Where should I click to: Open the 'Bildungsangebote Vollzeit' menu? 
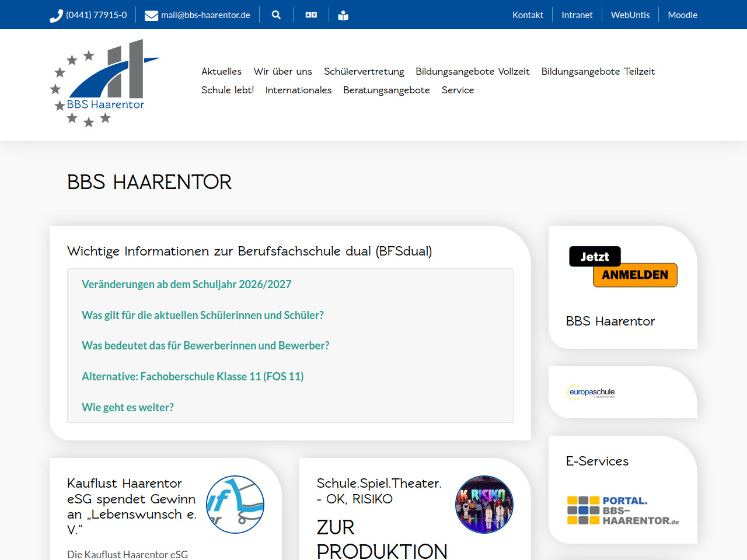point(472,71)
